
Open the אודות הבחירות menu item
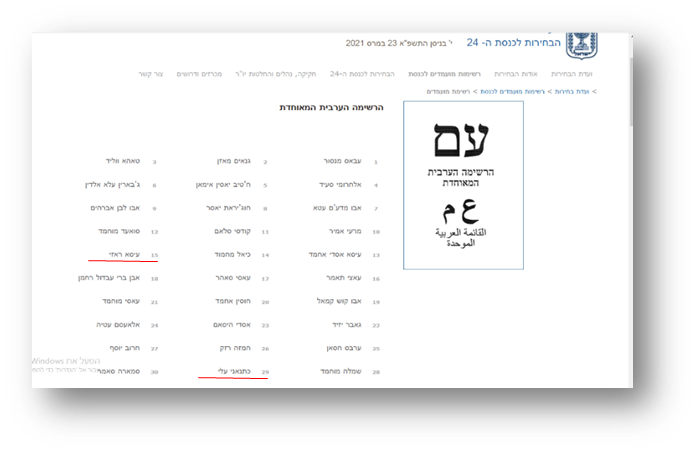point(515,74)
